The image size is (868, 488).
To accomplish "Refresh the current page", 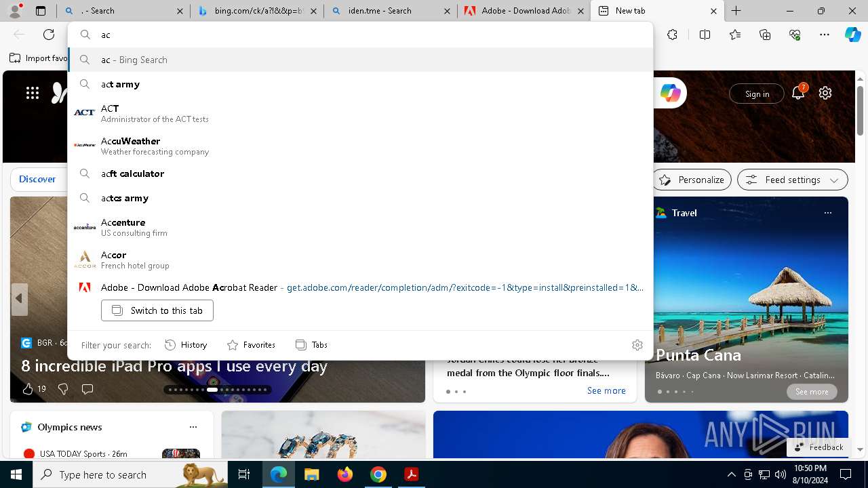I will [x=49, y=35].
